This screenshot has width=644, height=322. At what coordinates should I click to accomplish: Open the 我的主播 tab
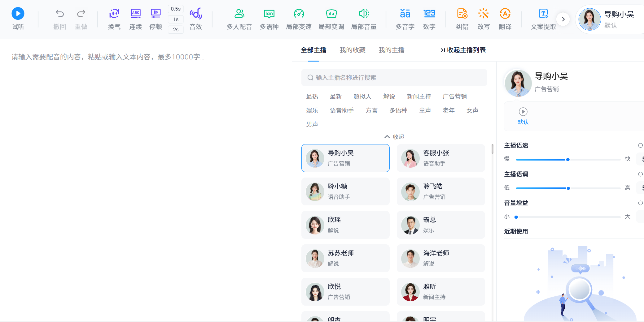coord(392,50)
